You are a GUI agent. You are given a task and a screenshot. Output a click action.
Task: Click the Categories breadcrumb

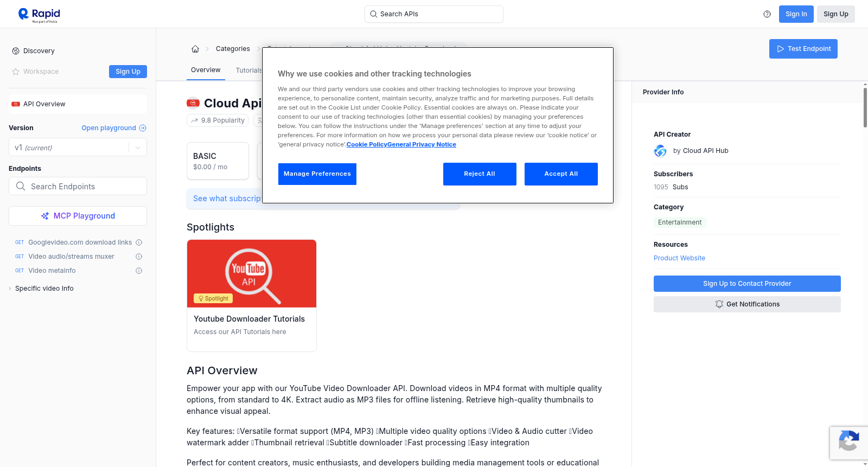point(233,49)
